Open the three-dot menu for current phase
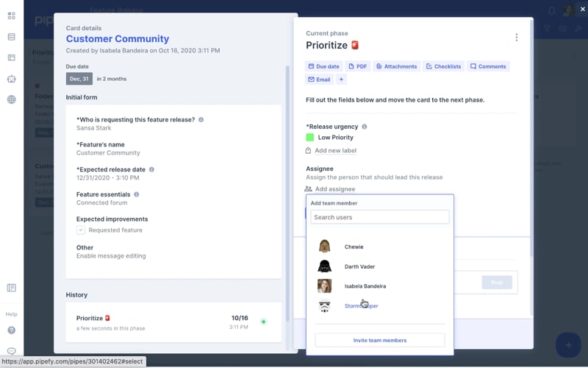 [517, 38]
